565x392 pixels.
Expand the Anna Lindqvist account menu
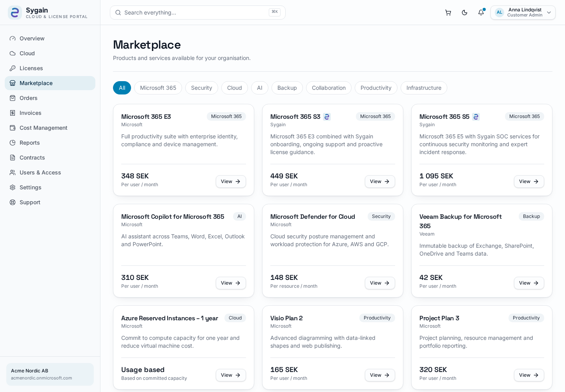[x=523, y=13]
